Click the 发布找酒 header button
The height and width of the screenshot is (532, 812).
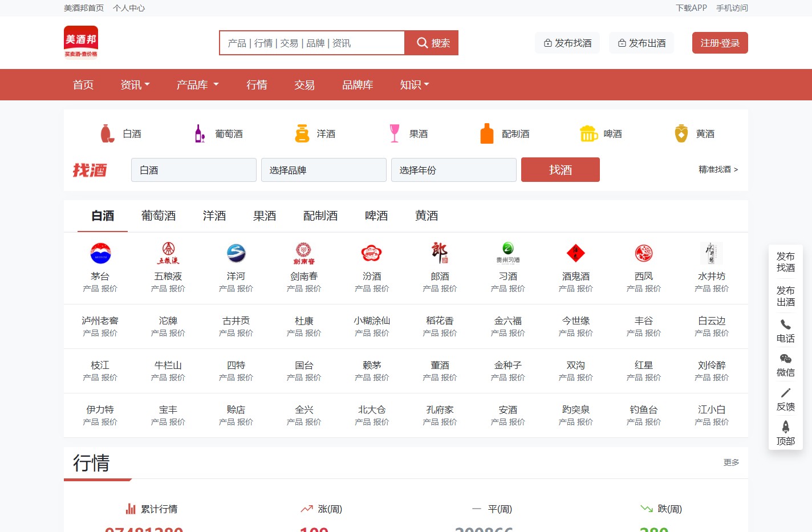click(567, 43)
